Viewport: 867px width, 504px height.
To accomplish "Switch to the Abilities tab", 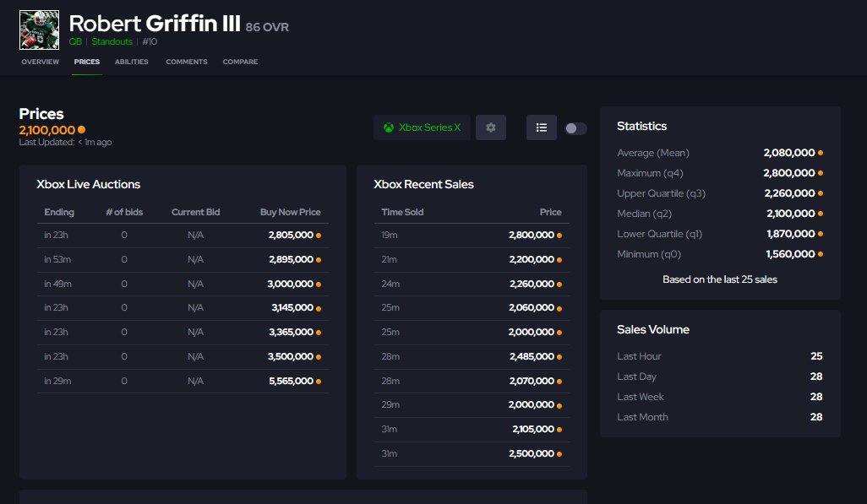I will (132, 62).
